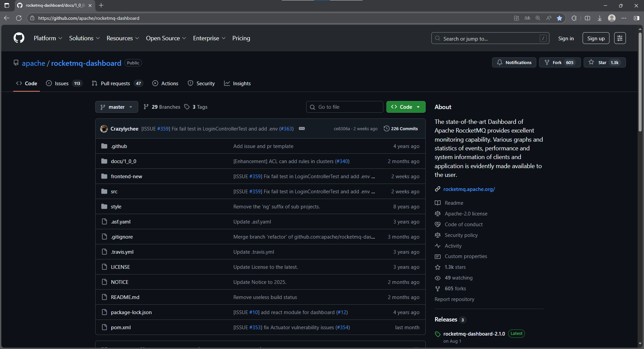Image resolution: width=644 pixels, height=349 pixels.
Task: Open the feature preview sliders icon
Action: [620, 38]
